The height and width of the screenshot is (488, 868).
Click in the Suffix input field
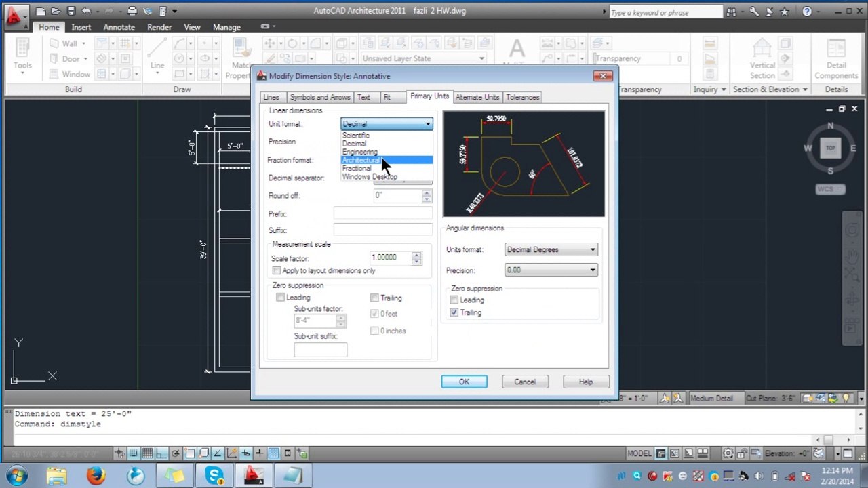tap(382, 230)
